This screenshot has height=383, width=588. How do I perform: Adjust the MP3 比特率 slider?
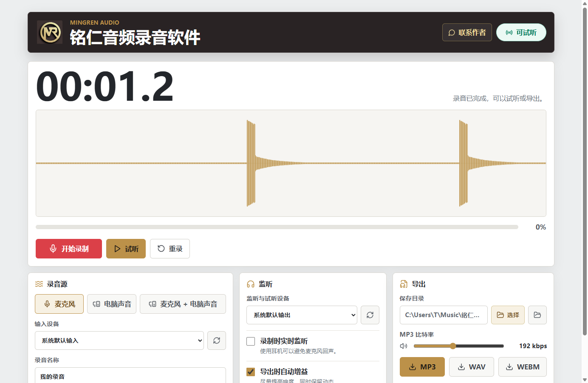[458, 346]
